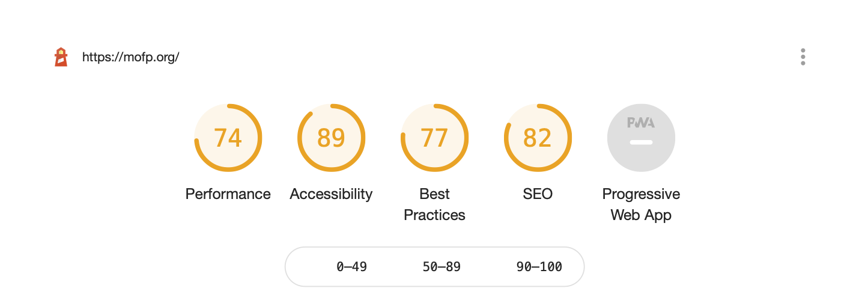Select the Performance gauge showing 74
Image resolution: width=868 pixels, height=306 pixels.
228,138
